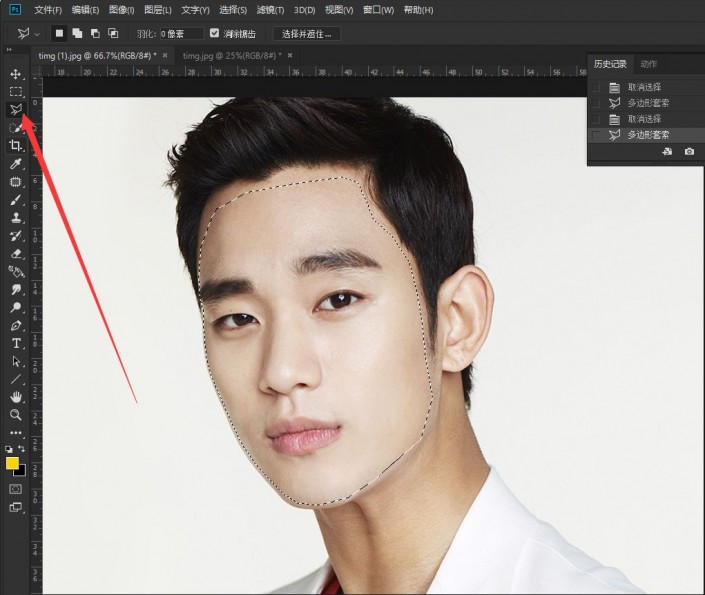Close the timg (1).jpg document tab
705x595 pixels.
click(x=165, y=55)
